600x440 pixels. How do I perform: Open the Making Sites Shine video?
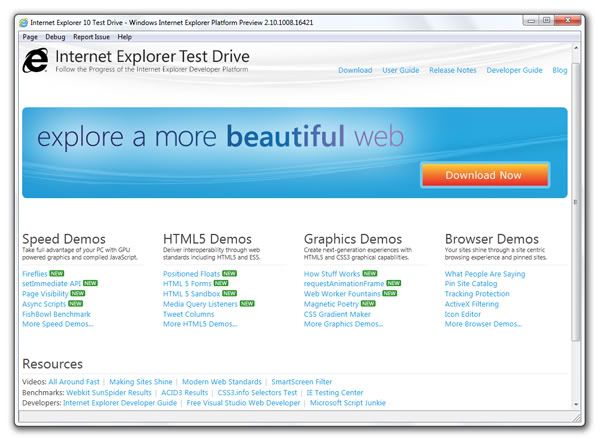pos(141,382)
